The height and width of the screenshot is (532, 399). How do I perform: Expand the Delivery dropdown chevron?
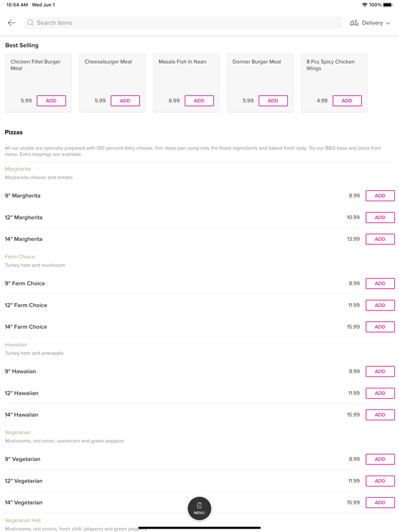pos(388,23)
